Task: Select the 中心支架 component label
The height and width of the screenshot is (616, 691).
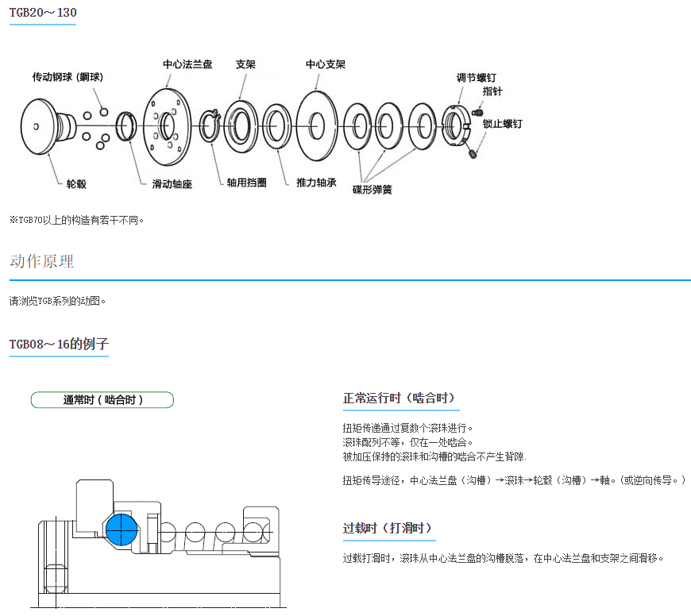Action: click(326, 64)
